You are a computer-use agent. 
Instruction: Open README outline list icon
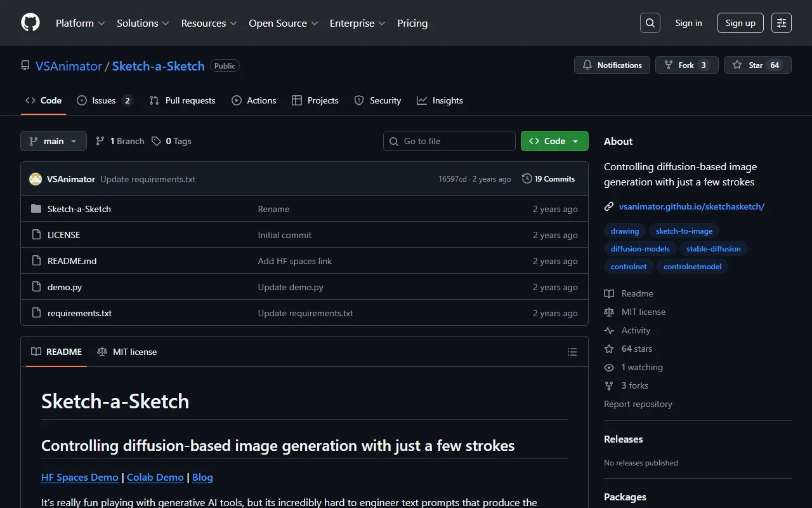click(x=572, y=352)
